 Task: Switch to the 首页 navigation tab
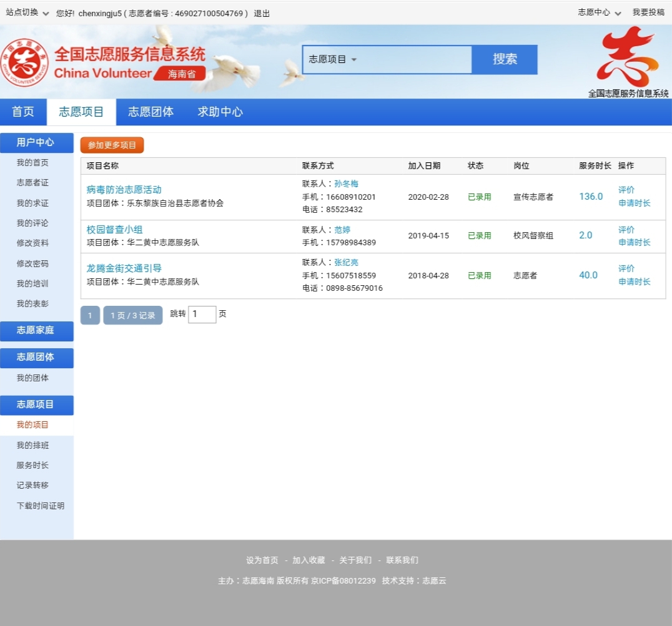23,112
